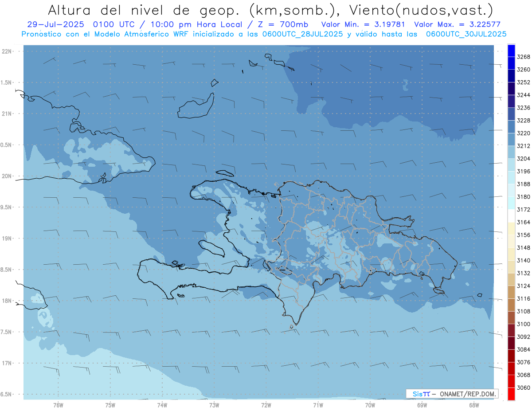Viewport: 532px width, 411px height.
Task: Click the colorbar value '3084'
Action: click(x=523, y=349)
